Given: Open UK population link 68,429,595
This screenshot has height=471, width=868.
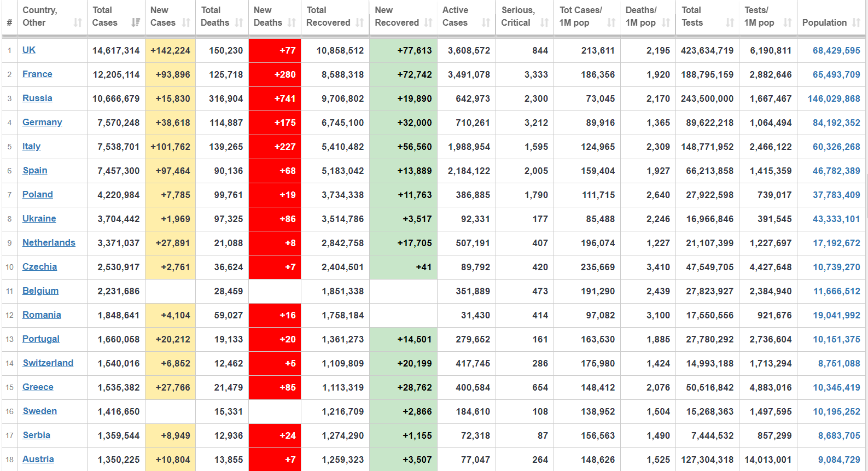Looking at the screenshot, I should click(x=836, y=50).
